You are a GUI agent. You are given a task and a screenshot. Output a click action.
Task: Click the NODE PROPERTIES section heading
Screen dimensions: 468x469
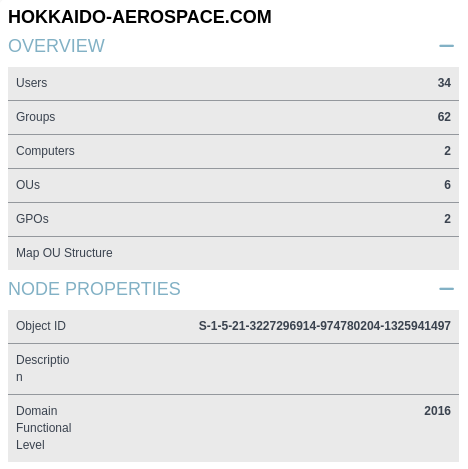94,289
